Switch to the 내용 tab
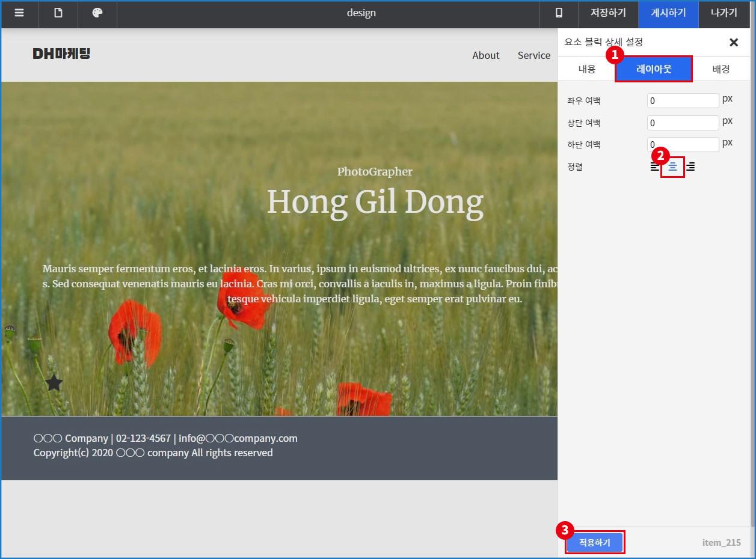756x559 pixels. [586, 69]
